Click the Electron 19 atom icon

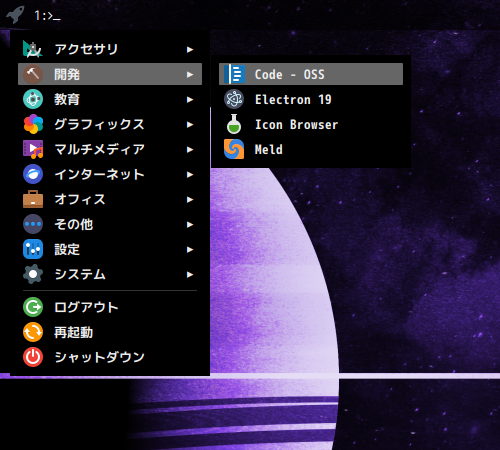coord(234,99)
